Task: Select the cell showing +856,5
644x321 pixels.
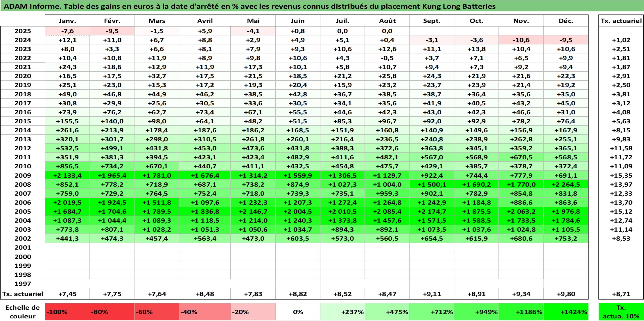Action: [x=67, y=166]
